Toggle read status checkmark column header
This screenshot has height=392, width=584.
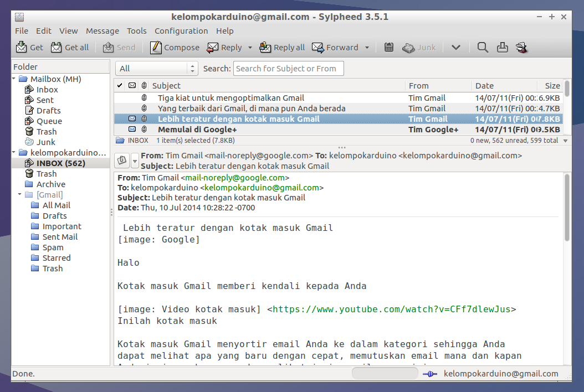pyautogui.click(x=119, y=85)
